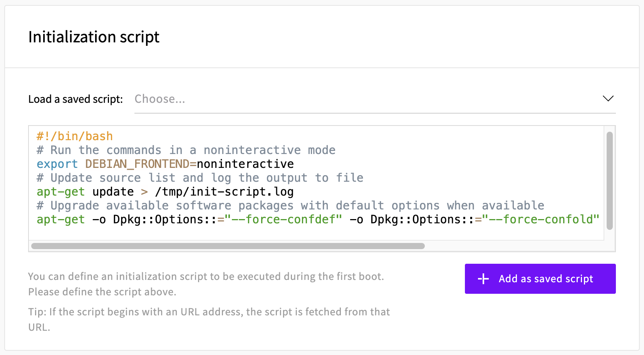Click the 'Please define the script above.' text

coord(102,292)
